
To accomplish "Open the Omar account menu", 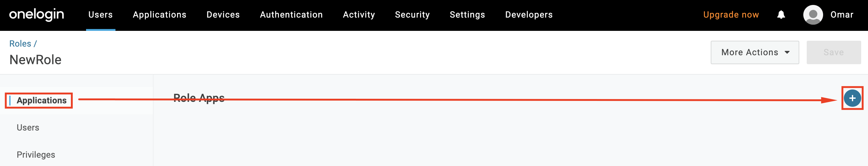I will point(841,15).
